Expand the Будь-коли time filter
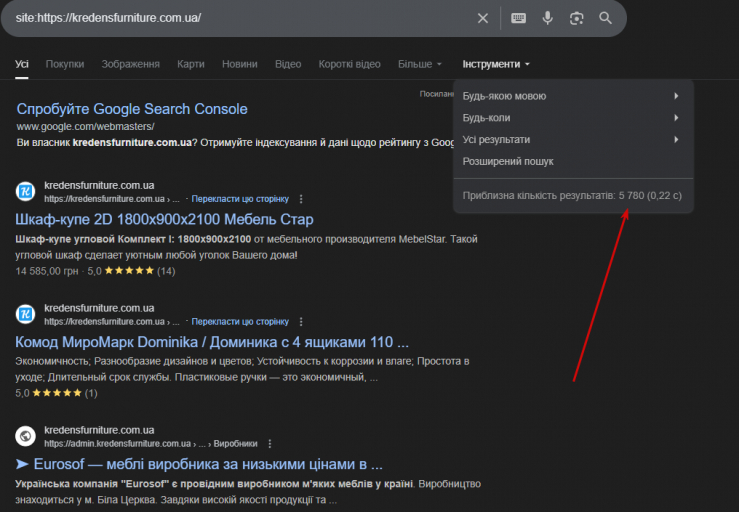This screenshot has width=739, height=512. pyautogui.click(x=573, y=118)
